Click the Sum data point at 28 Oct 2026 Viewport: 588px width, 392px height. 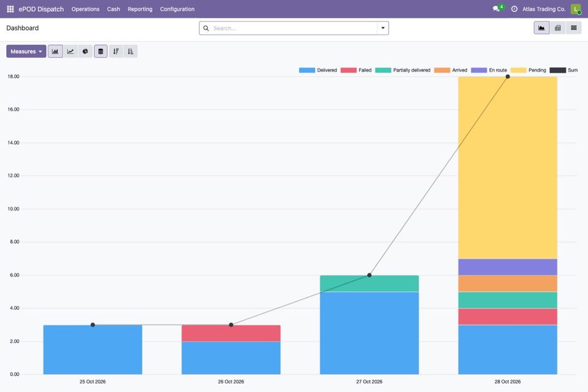508,77
